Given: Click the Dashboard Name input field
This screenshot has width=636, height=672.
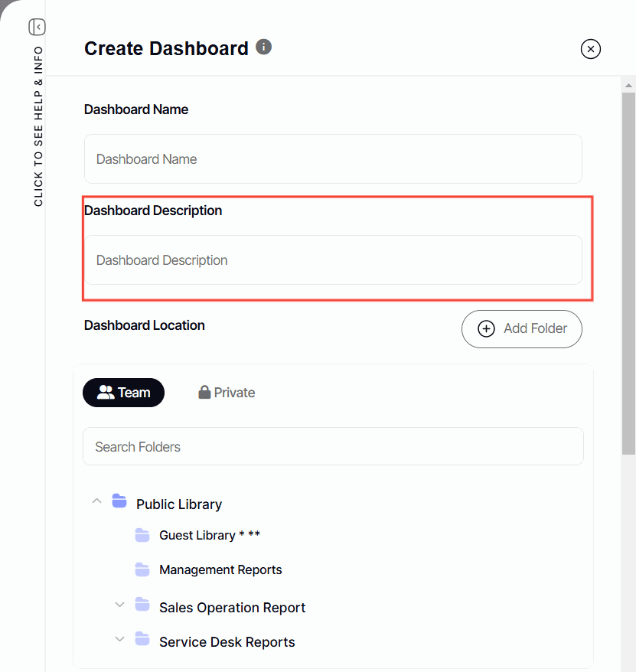Looking at the screenshot, I should click(333, 159).
